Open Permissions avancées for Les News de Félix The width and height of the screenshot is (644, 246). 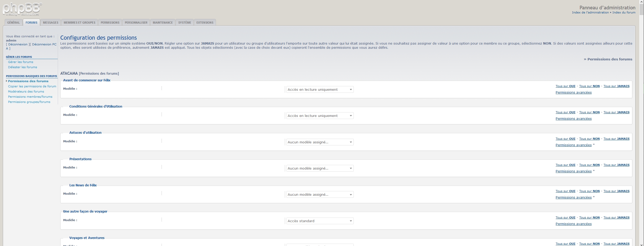573,198
